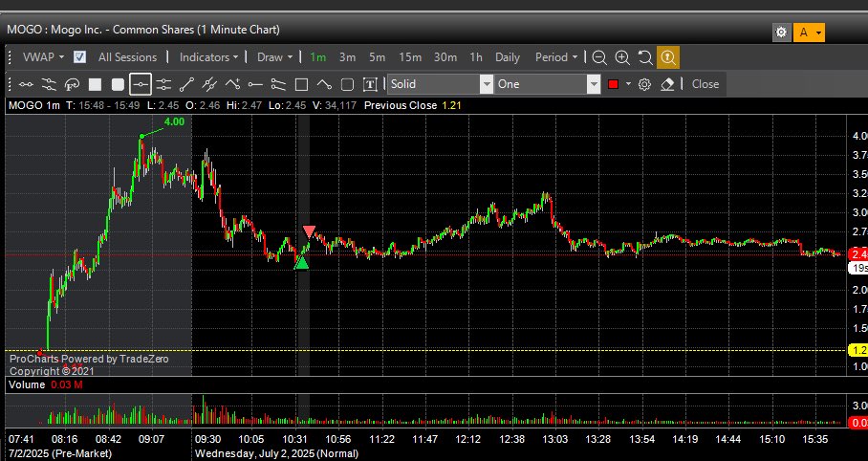Select the crossed sliders drawing tool
Screen dimensions: 868x461
[50, 84]
